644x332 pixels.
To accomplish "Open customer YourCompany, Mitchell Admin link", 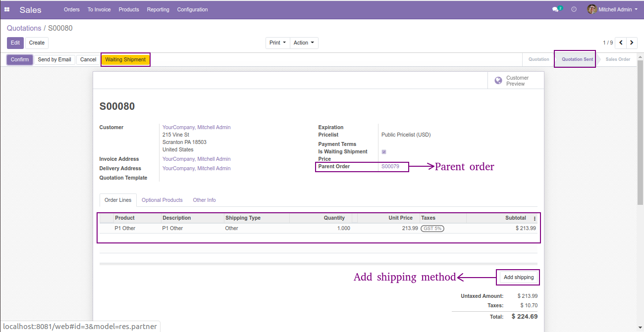I will [197, 127].
